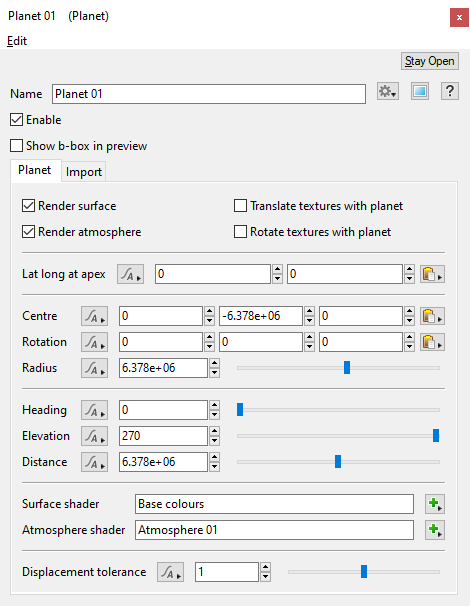Open the clipboard dropdown for Centre row
470x606 pixels.
[432, 317]
